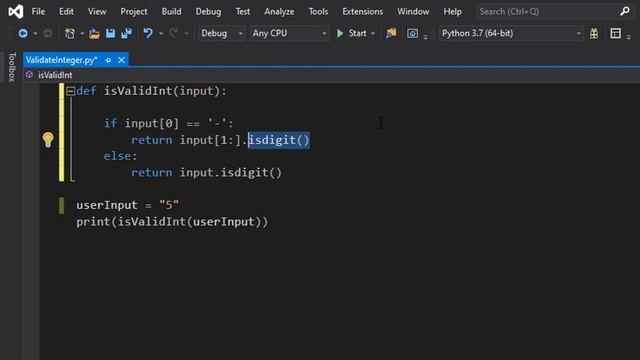Viewport: 640px width, 360px height.
Task: Create a new project via toolbar icon
Action: [70, 33]
